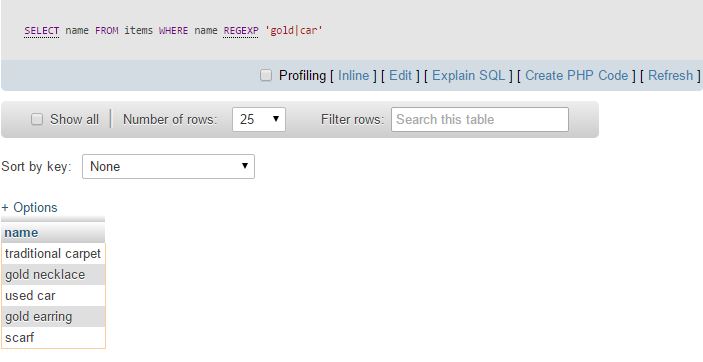Click the 'Show all' label text
This screenshot has height=362, width=703.
[74, 119]
